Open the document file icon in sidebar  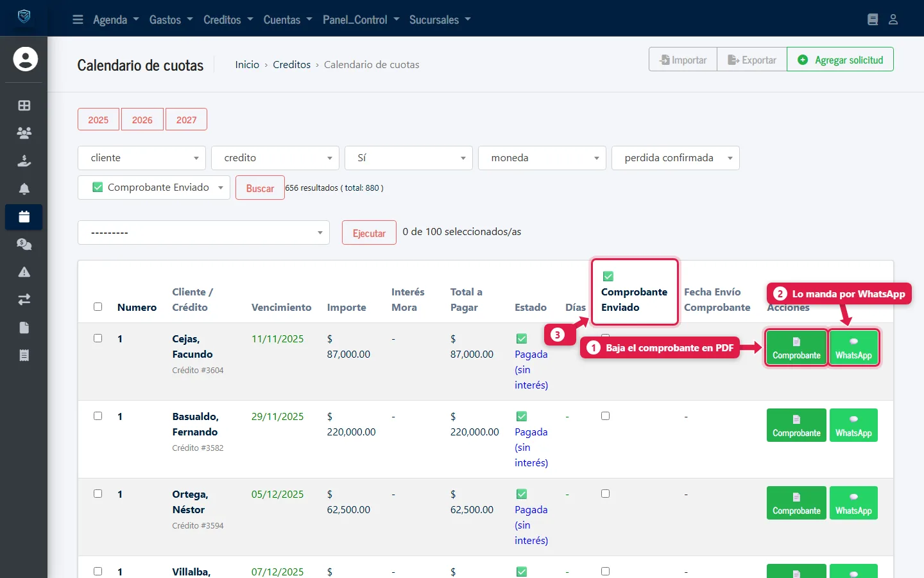coord(24,328)
